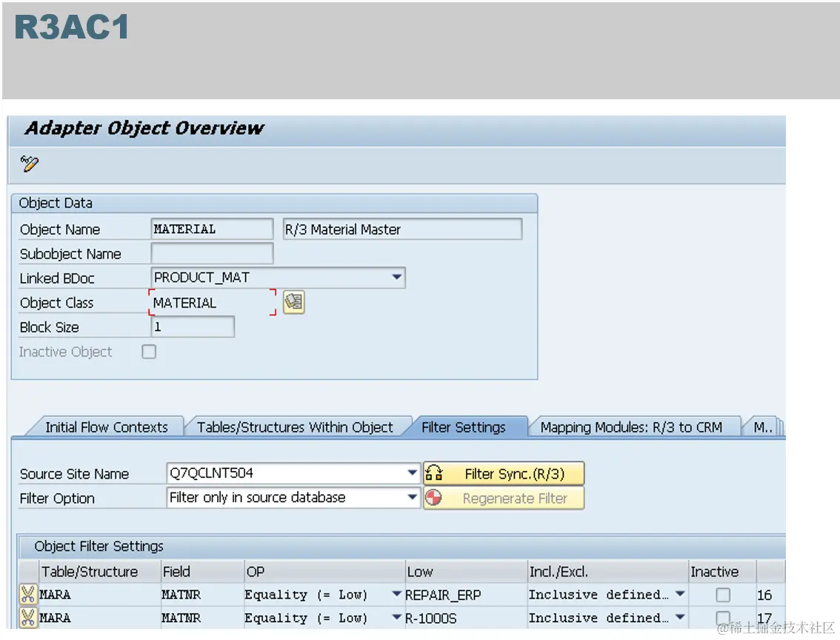Select the Filter Settings tab

pyautogui.click(x=464, y=427)
